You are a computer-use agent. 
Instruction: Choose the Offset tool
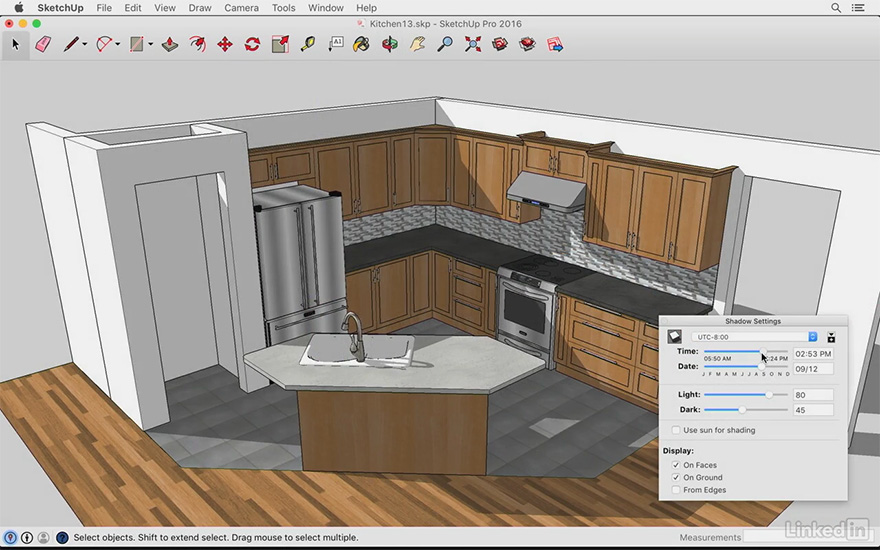coord(198,44)
